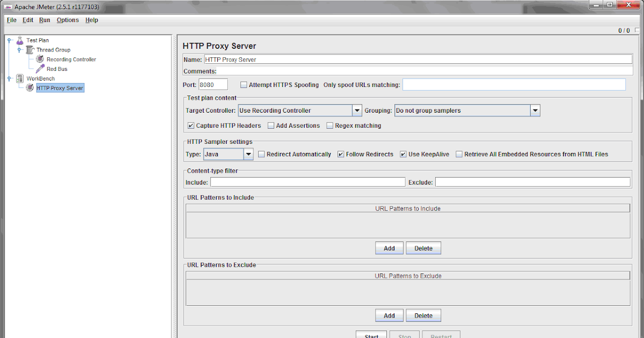
Task: Click the 0 / 0 thread counter
Action: pos(624,31)
